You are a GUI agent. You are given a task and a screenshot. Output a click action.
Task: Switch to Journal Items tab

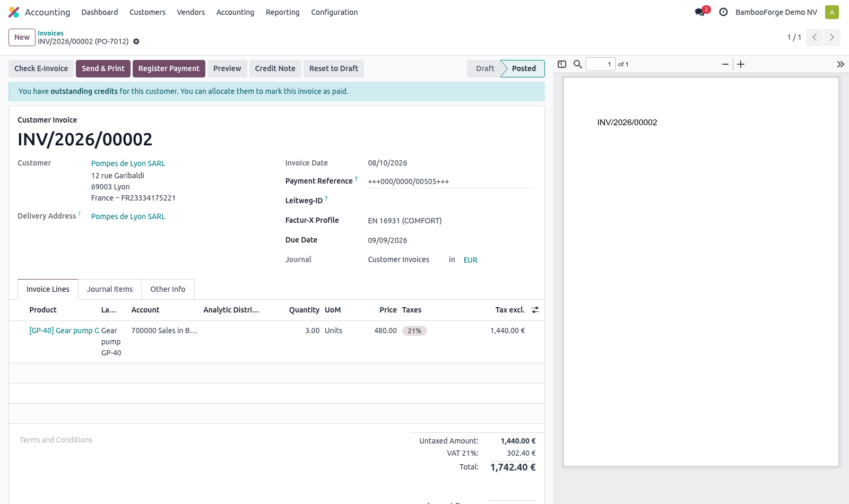point(110,289)
